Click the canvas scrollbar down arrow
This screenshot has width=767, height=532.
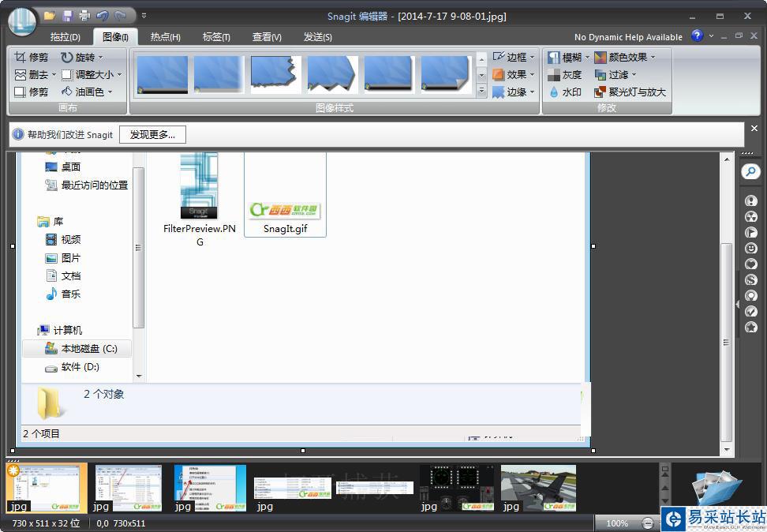(x=727, y=449)
